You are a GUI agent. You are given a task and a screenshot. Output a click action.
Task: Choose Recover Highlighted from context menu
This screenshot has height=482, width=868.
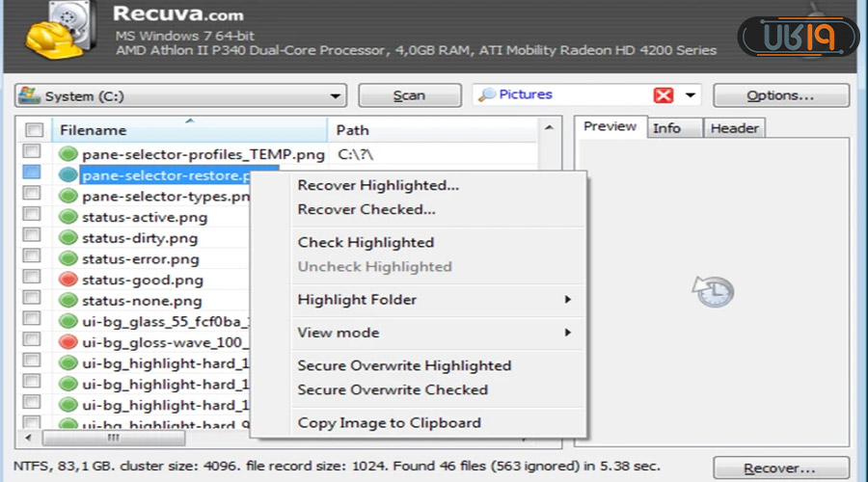(378, 185)
